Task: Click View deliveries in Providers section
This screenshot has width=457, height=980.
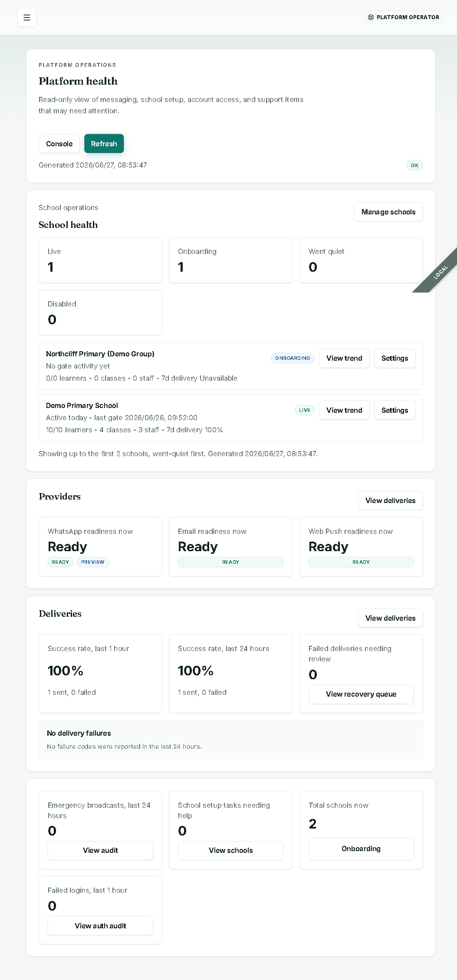Action: click(x=390, y=500)
